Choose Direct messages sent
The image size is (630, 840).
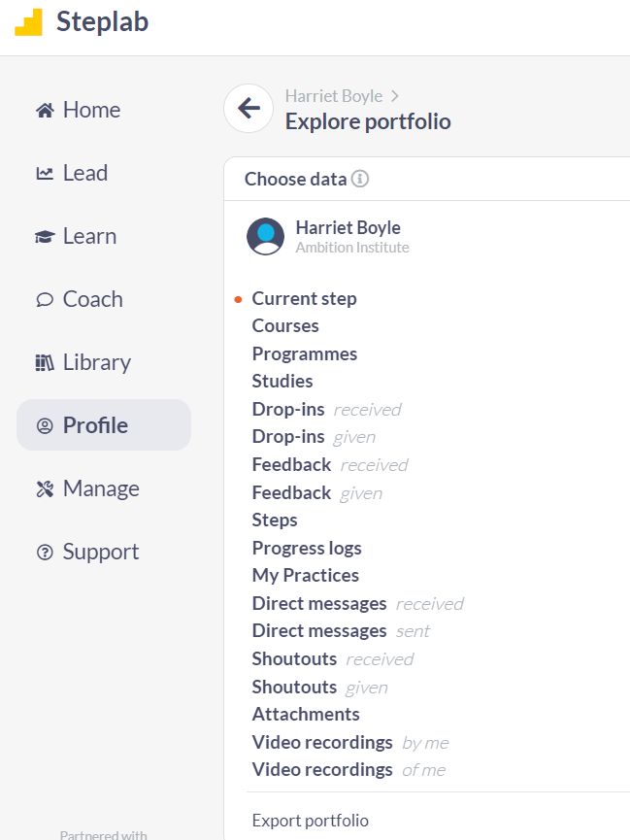click(x=341, y=631)
